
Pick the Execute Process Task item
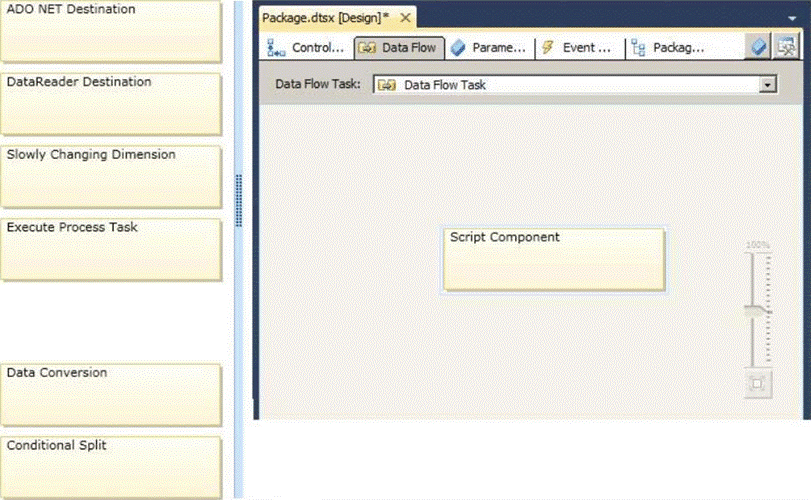pyautogui.click(x=111, y=249)
